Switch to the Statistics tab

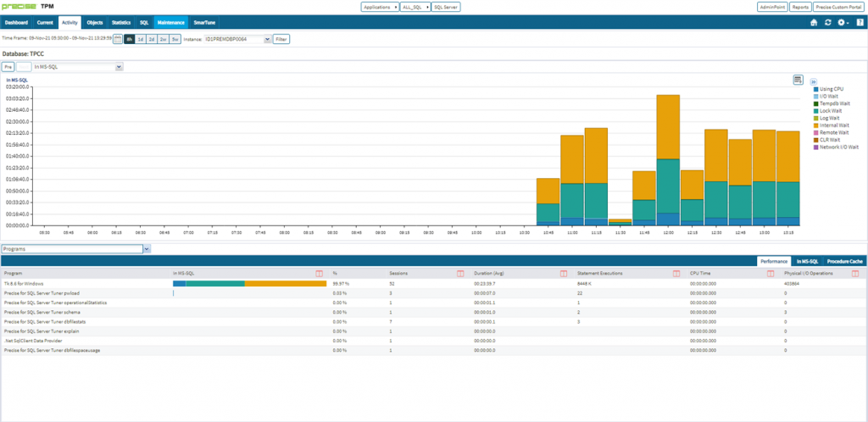[120, 23]
